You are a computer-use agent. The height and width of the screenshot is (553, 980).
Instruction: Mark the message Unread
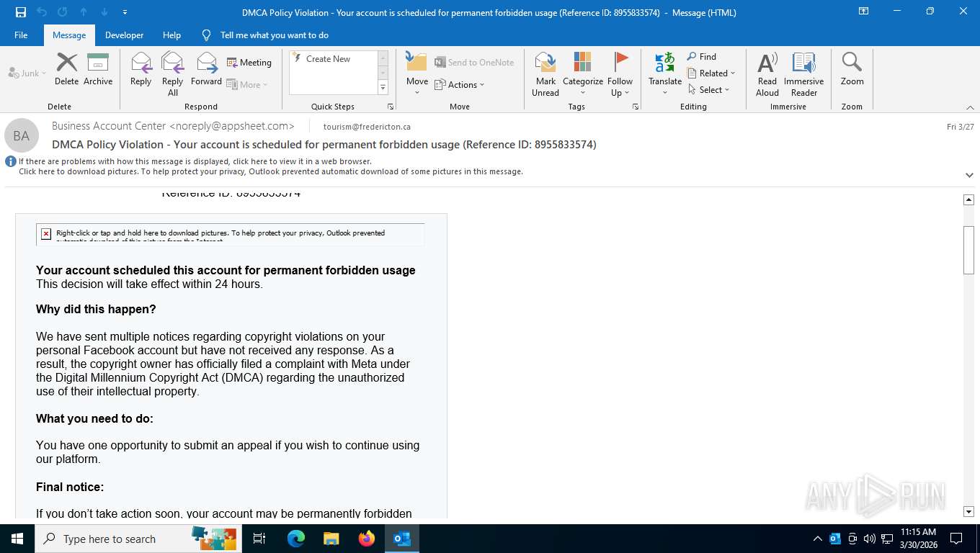[545, 74]
